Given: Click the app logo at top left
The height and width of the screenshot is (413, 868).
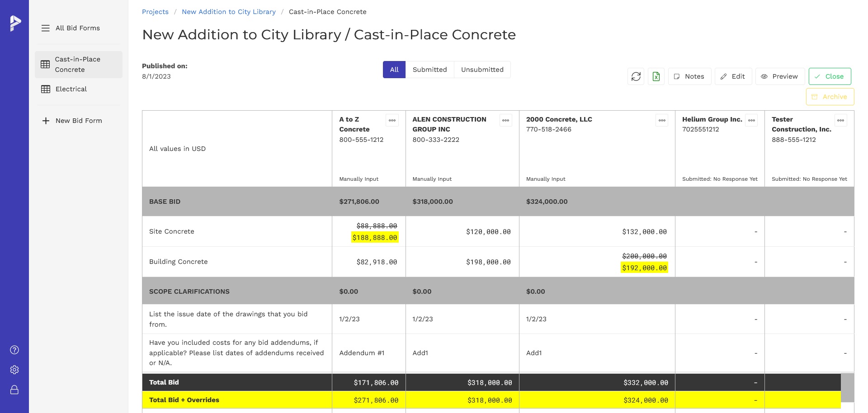Looking at the screenshot, I should click(x=15, y=23).
